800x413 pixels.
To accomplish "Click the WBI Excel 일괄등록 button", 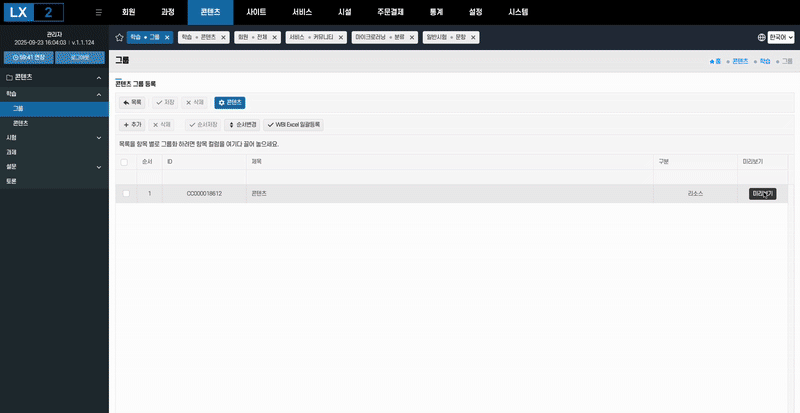I will [293, 125].
